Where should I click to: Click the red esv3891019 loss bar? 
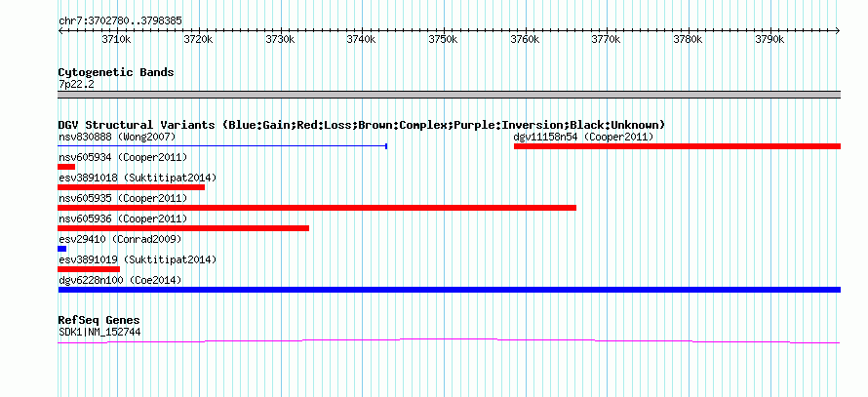tap(89, 269)
